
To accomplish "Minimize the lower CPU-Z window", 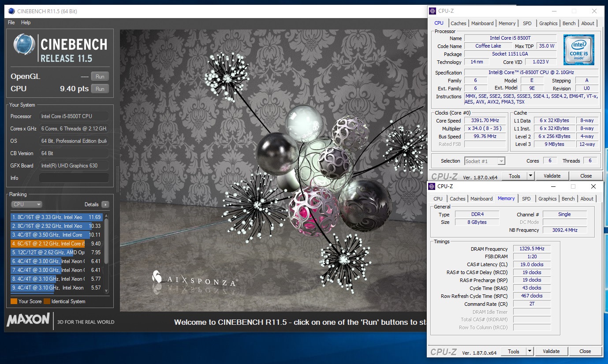I will (x=552, y=187).
